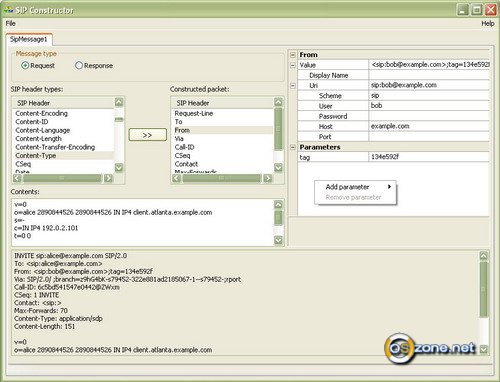Collapse the From section
Screen dimensions: 500x382
tap(293, 55)
